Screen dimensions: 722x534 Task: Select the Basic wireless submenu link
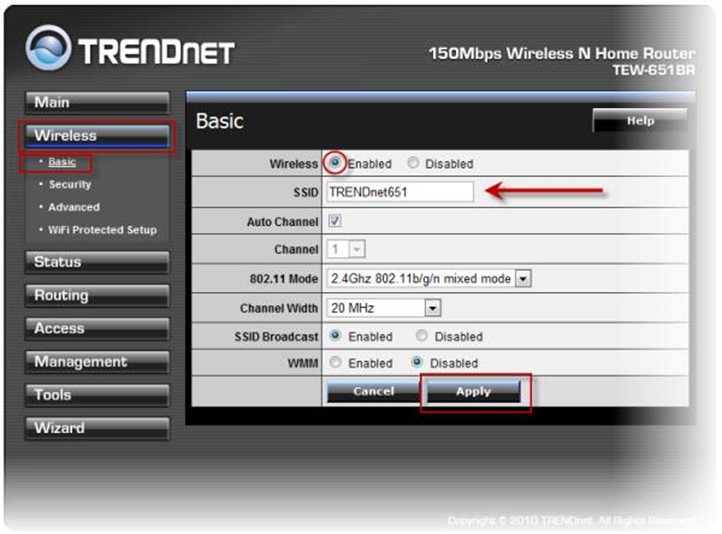tap(62, 162)
